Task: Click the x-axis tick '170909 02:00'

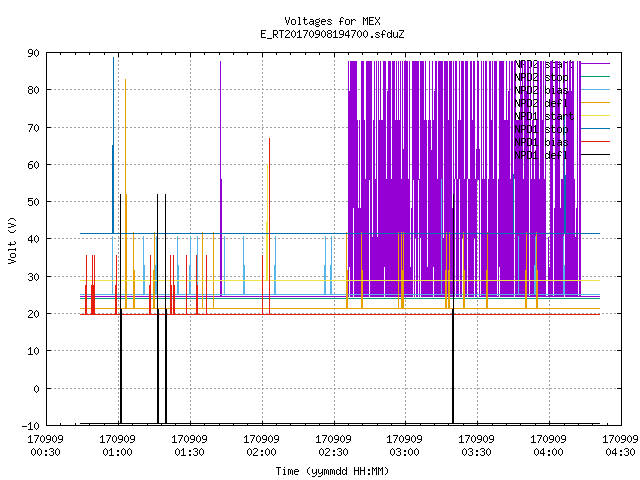Action: tap(262, 446)
